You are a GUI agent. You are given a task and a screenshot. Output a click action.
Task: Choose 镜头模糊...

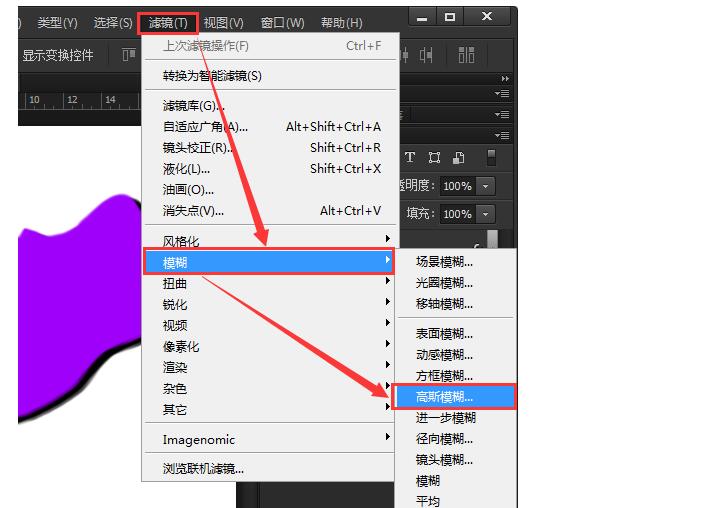456,460
